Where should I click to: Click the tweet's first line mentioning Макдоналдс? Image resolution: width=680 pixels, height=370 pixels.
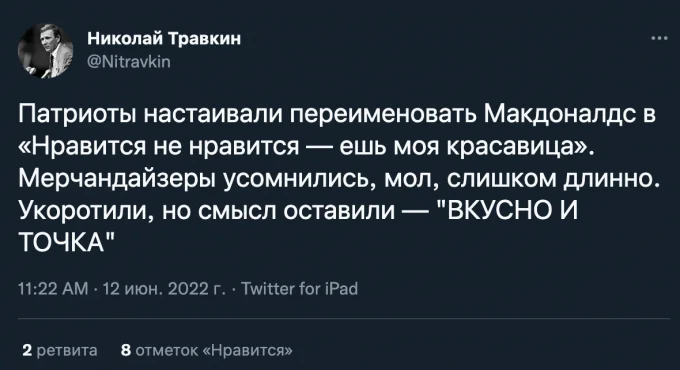(x=337, y=115)
